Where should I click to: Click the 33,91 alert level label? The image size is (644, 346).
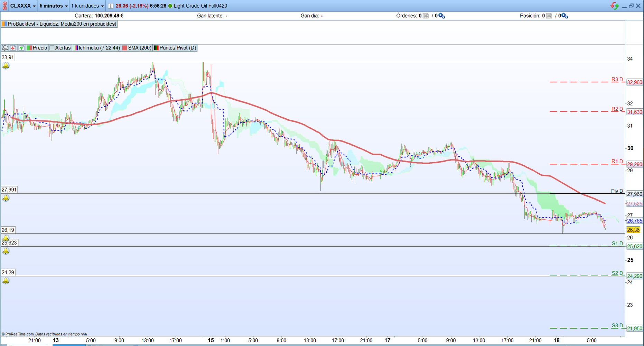[x=8, y=57]
